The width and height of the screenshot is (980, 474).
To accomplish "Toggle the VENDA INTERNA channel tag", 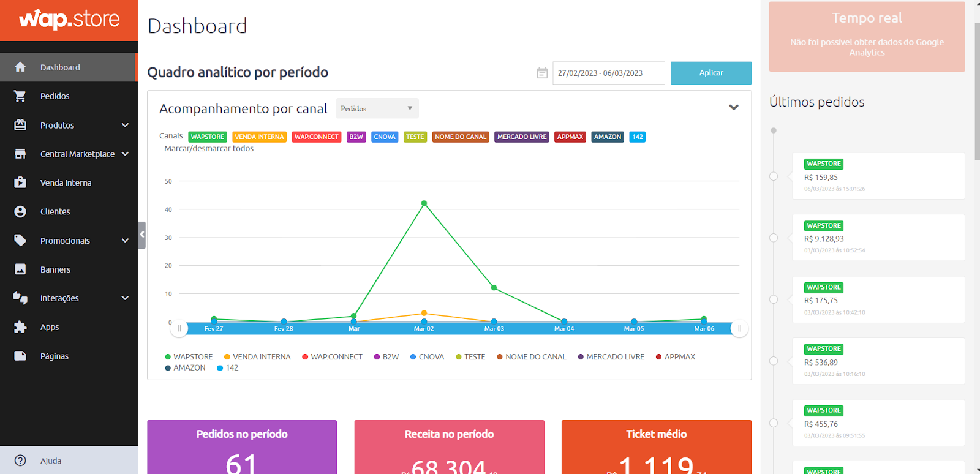I will (x=259, y=137).
